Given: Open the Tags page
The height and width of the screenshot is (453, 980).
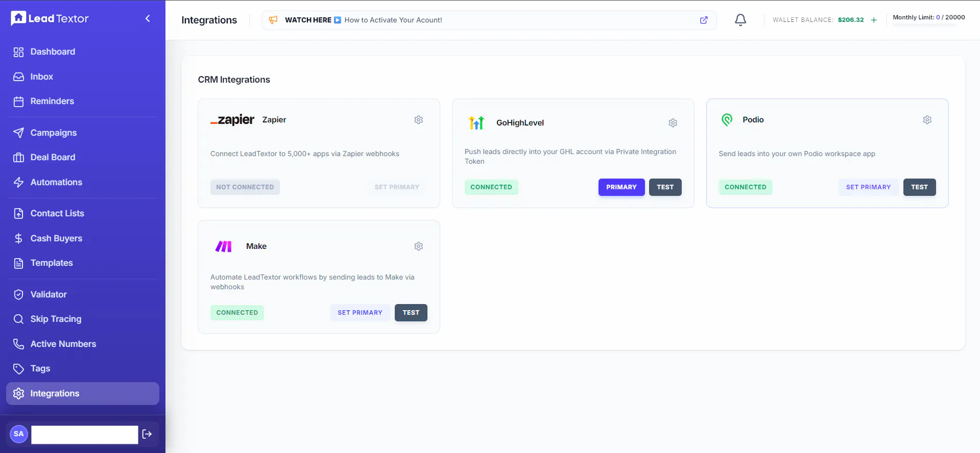Looking at the screenshot, I should (83, 368).
